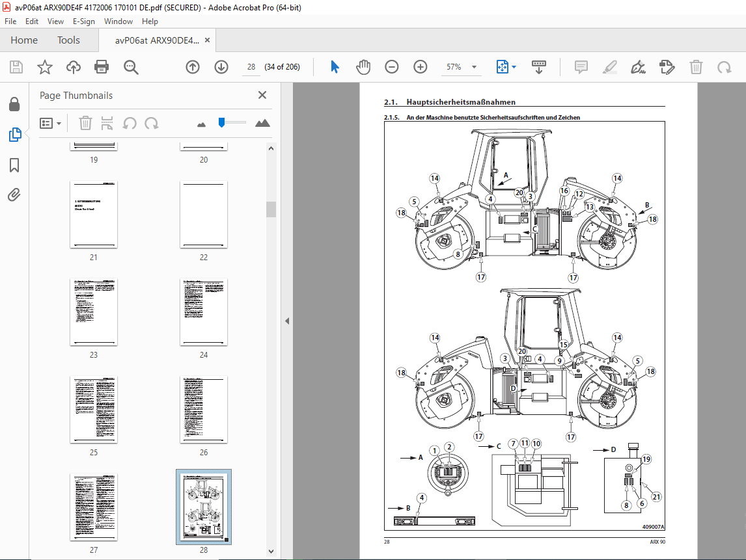Open the View menu
This screenshot has height=560, width=746.
(x=56, y=21)
